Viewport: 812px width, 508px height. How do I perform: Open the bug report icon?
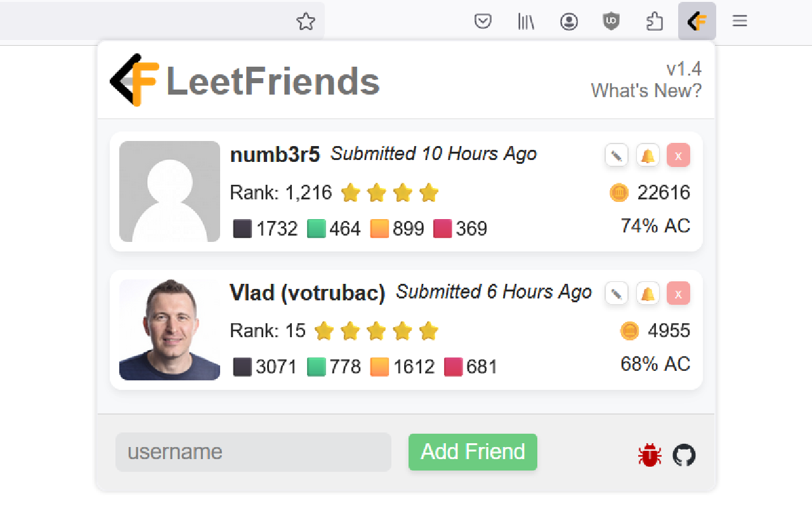click(x=649, y=455)
